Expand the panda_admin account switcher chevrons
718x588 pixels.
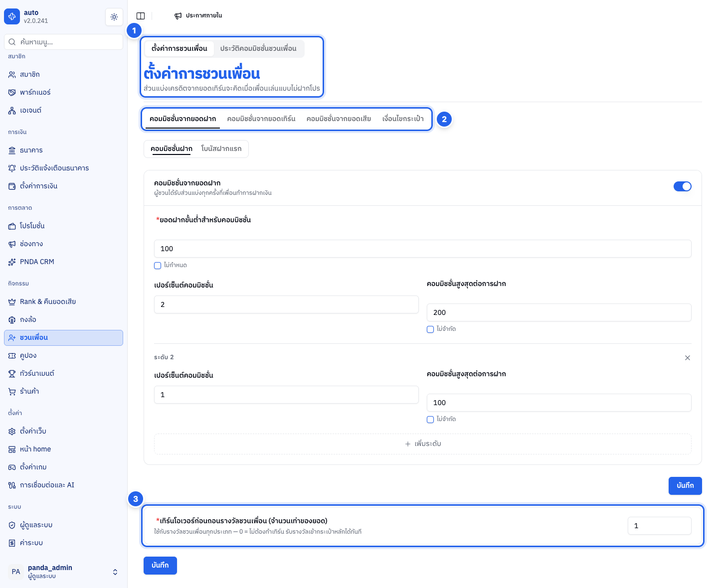115,572
